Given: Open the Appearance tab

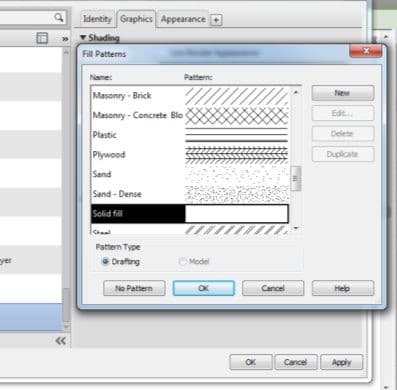Looking at the screenshot, I should tap(183, 19).
